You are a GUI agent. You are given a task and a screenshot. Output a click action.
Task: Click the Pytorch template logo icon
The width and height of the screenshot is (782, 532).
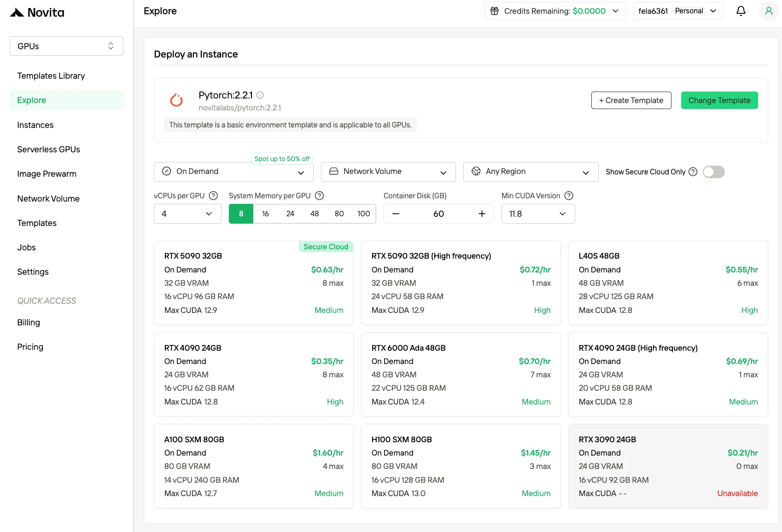point(176,100)
